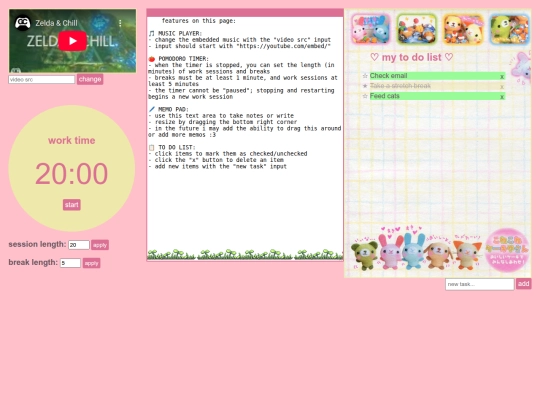Click the 20:00 timer display
Viewport: 540px width, 405px height.
pos(72,174)
